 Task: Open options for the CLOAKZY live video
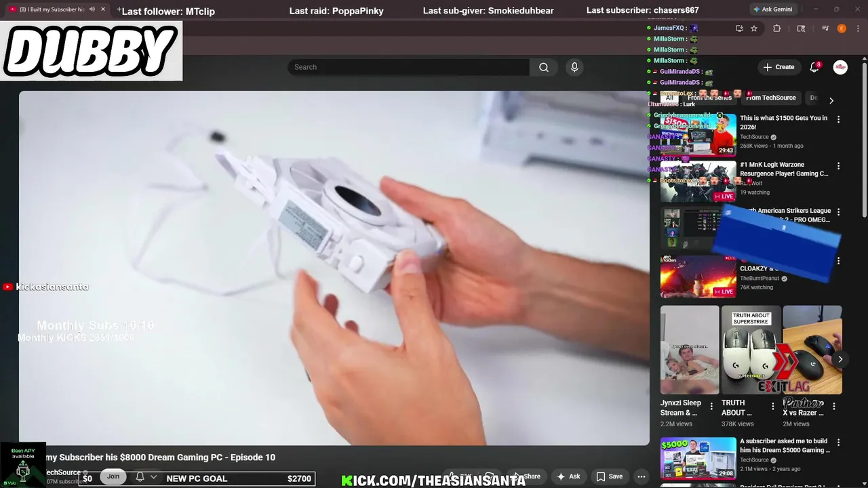838,261
